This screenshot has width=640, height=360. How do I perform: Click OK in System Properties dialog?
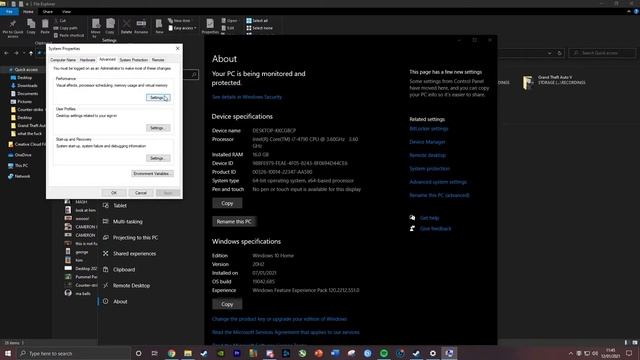point(114,193)
